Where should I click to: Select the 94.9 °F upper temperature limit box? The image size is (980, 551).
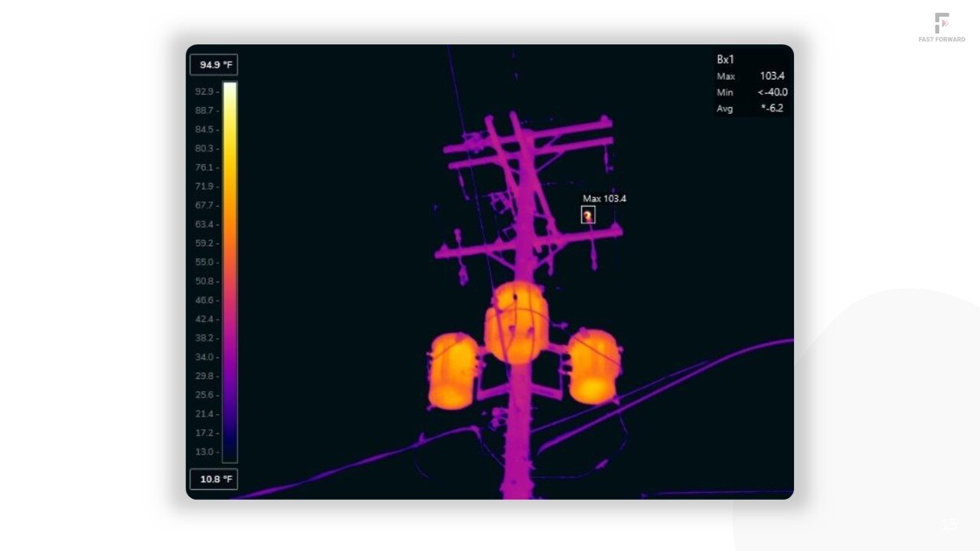point(214,65)
